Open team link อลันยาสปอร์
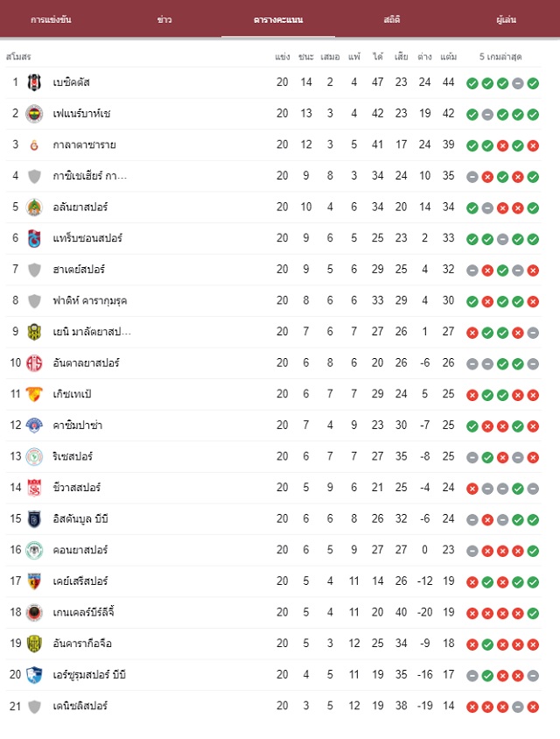 (80, 208)
